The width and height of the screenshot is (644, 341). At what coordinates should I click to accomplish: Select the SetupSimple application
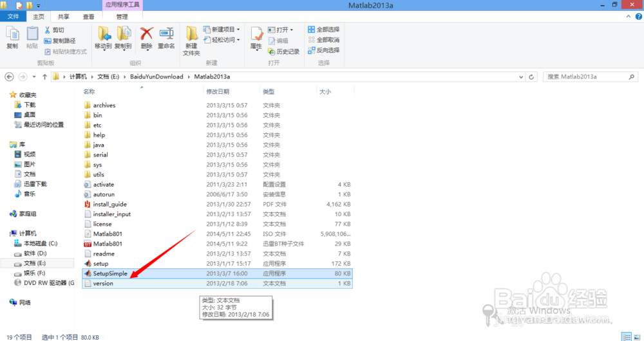[217, 273]
